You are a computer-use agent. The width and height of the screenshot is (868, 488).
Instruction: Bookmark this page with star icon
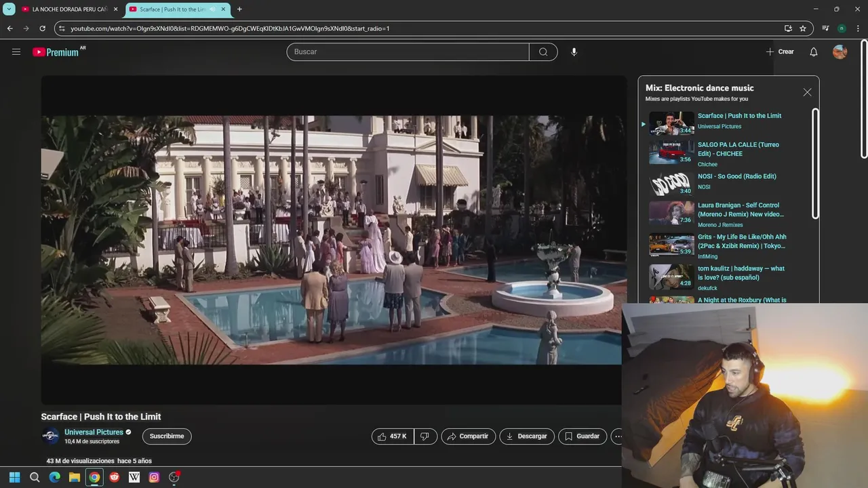(x=803, y=28)
